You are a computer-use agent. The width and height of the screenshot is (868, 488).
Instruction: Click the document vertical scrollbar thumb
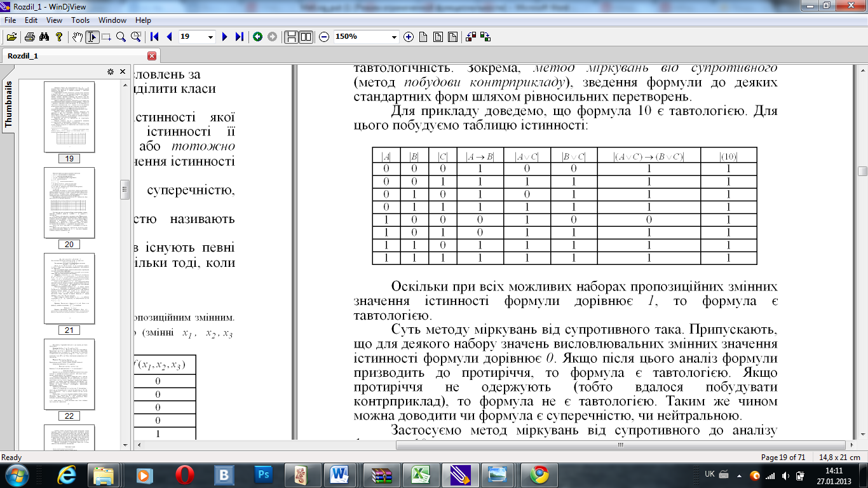[862, 171]
